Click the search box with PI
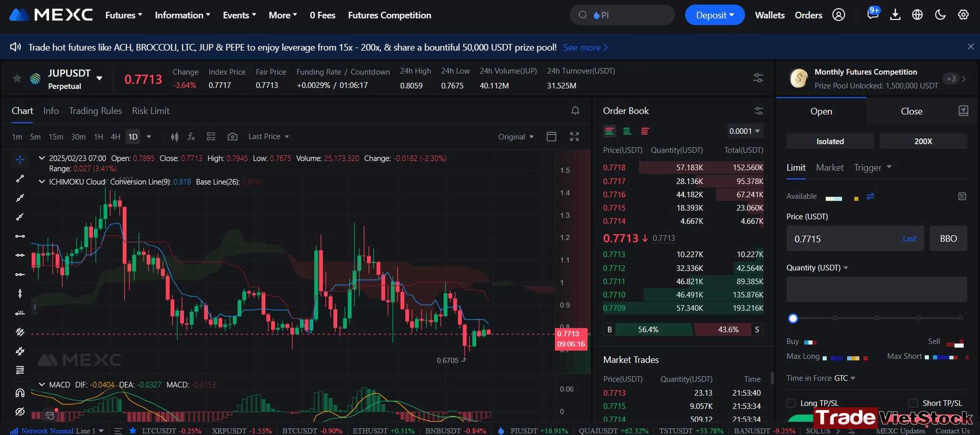 (x=622, y=15)
